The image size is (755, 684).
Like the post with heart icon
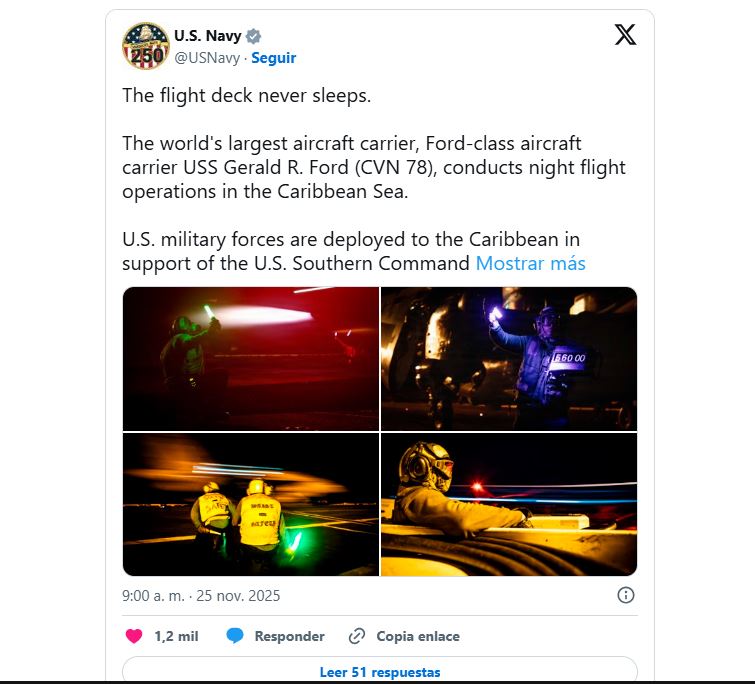134,636
